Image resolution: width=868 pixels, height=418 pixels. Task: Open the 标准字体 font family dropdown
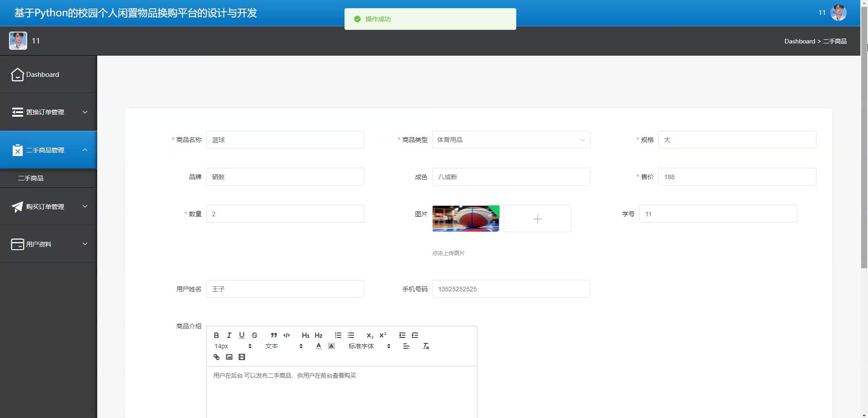pos(369,346)
